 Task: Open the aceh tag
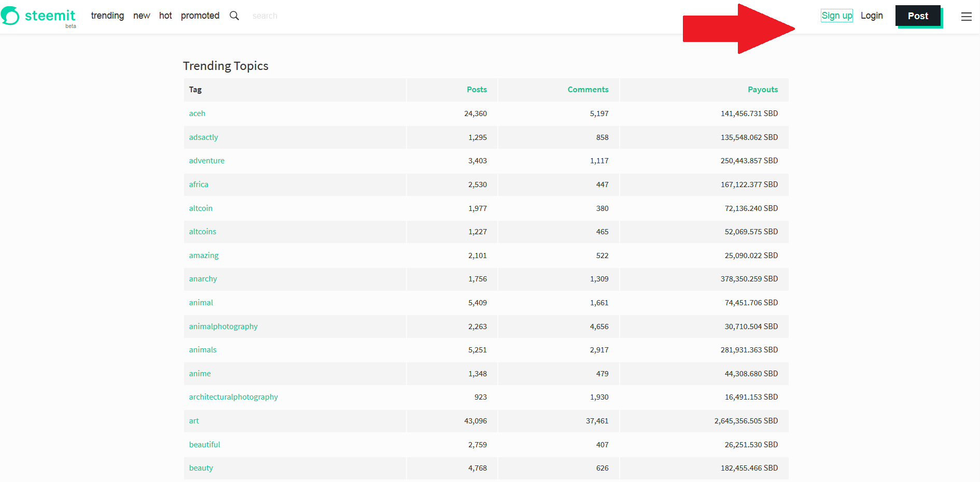pyautogui.click(x=197, y=114)
